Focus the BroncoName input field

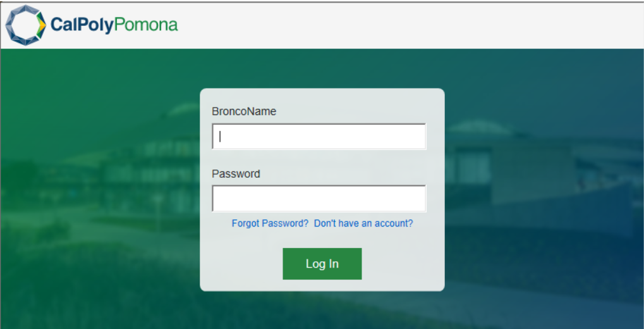[x=319, y=137]
